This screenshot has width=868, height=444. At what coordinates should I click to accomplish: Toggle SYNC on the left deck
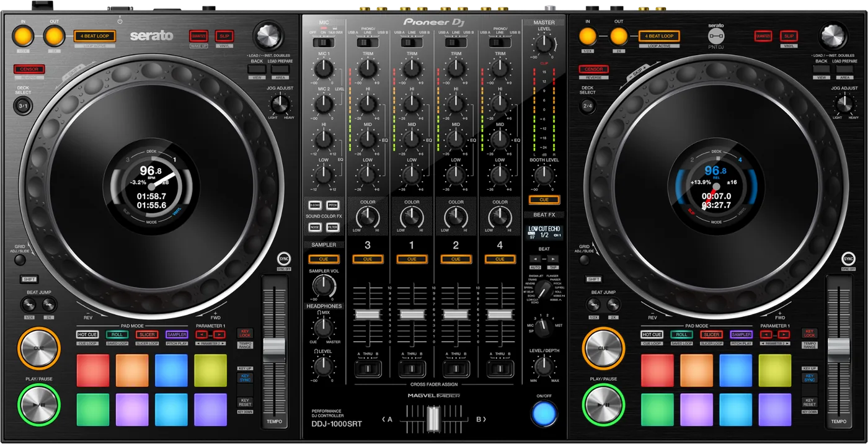pyautogui.click(x=284, y=259)
